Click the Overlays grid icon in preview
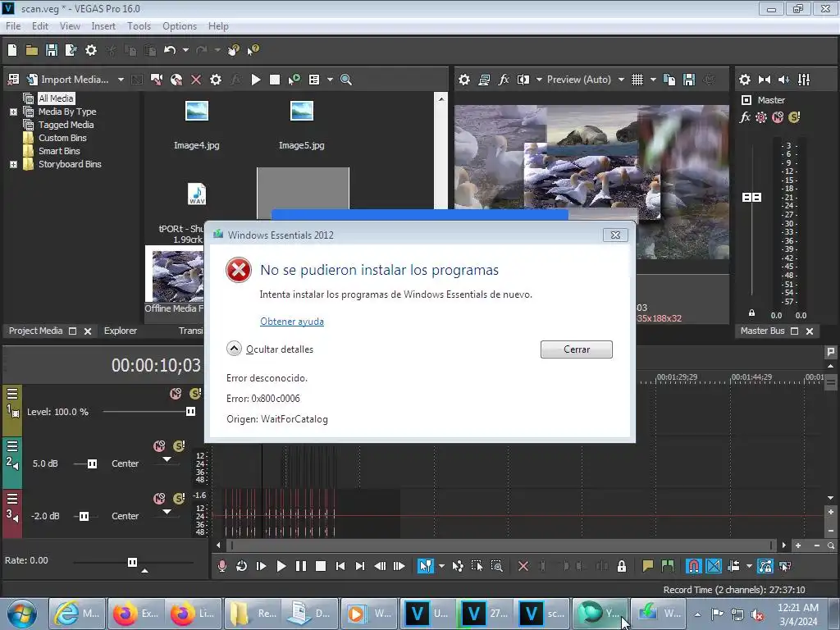840x630 pixels. [x=637, y=80]
